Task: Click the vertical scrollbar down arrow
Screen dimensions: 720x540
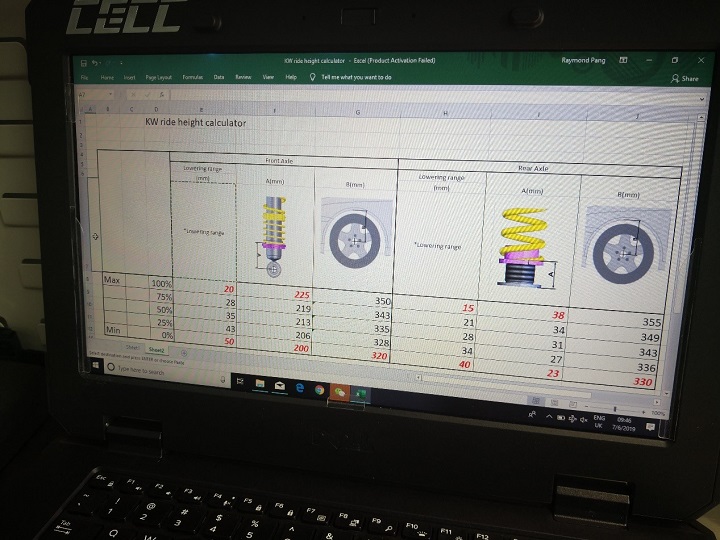Action: [x=667, y=394]
